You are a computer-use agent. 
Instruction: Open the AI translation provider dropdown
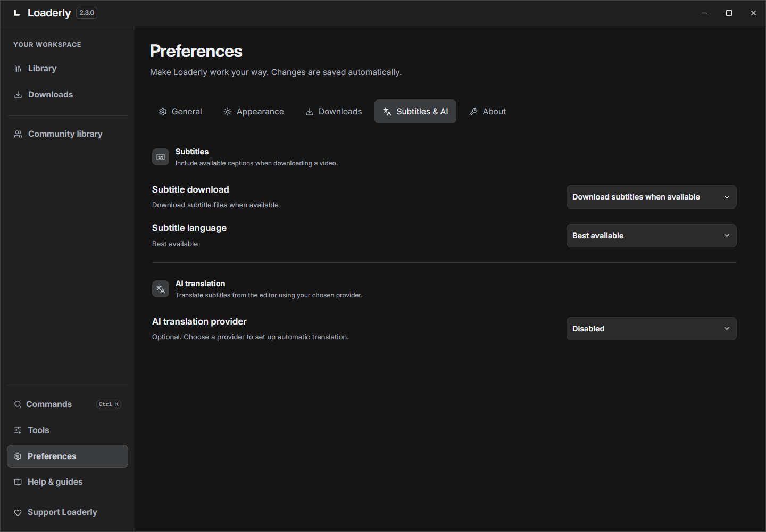tap(652, 329)
